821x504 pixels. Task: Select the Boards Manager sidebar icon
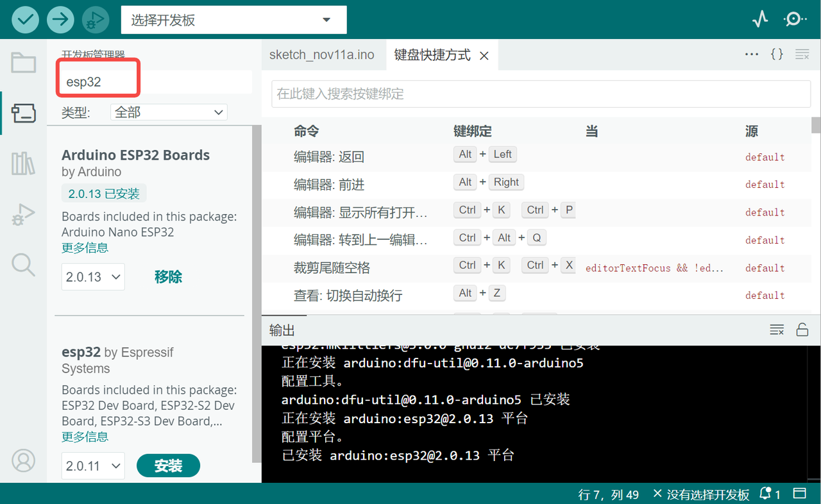(24, 113)
